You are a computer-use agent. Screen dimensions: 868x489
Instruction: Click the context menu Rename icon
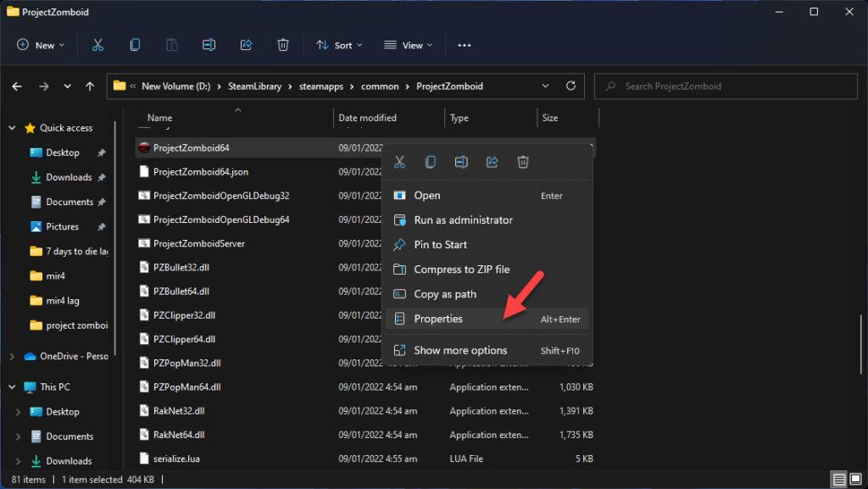[461, 162]
